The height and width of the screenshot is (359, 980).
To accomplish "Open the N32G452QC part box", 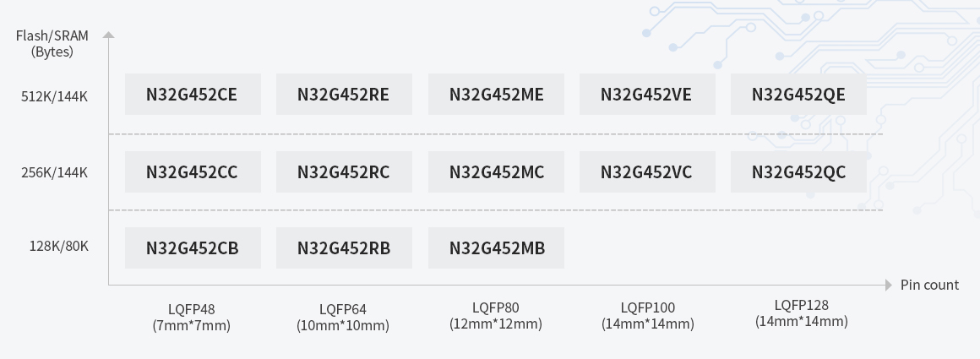I will point(798,172).
